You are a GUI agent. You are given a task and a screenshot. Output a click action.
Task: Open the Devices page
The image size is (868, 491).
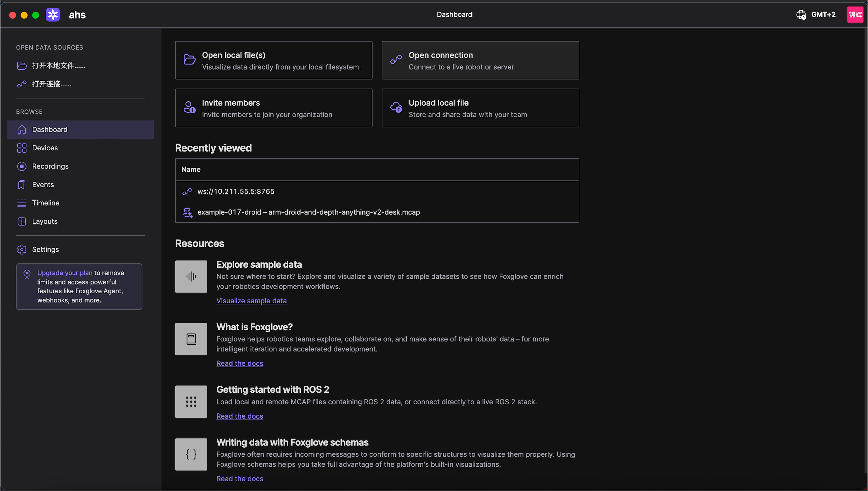(x=45, y=148)
